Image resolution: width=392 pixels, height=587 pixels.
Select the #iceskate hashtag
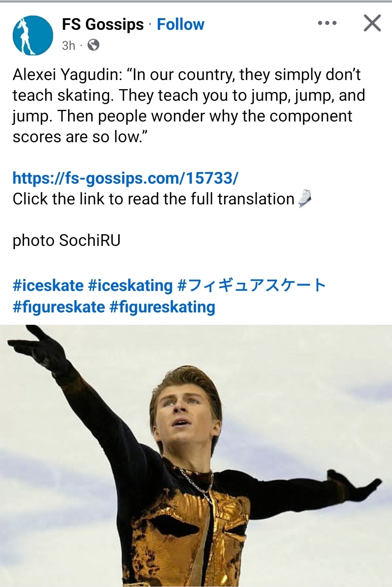coord(48,285)
